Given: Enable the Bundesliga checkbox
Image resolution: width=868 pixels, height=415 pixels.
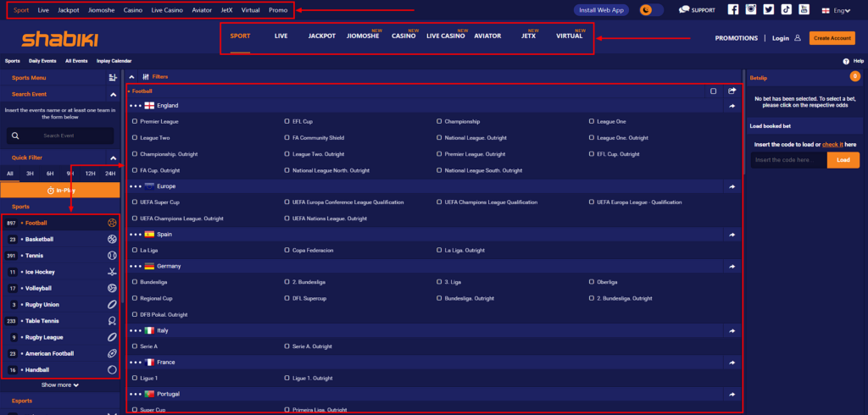Looking at the screenshot, I should pyautogui.click(x=135, y=282).
